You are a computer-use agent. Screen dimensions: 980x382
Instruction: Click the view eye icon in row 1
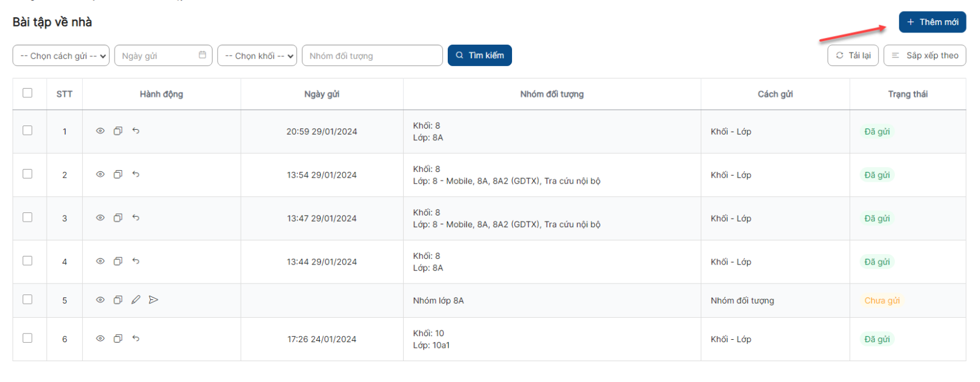click(100, 131)
